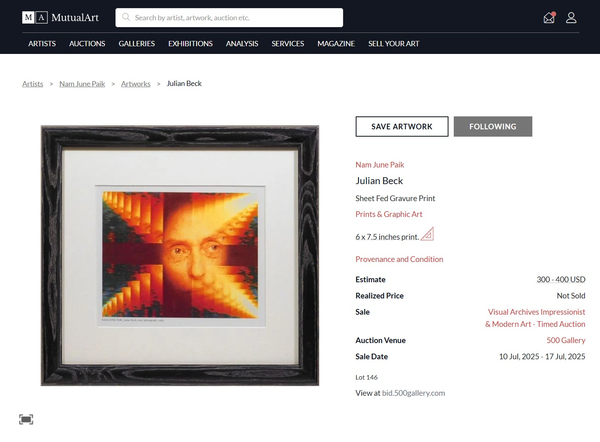The image size is (600, 442).
Task: Click the search magnifier icon
Action: pyautogui.click(x=126, y=17)
